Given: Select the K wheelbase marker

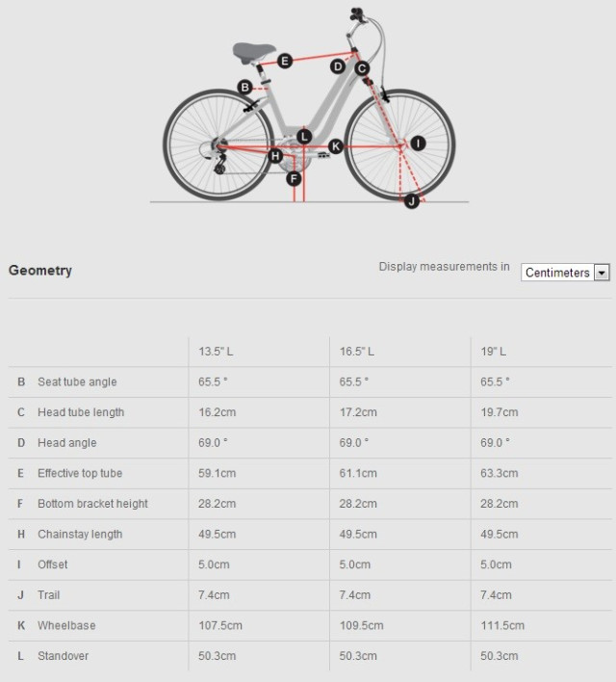Looking at the screenshot, I should coord(335,146).
